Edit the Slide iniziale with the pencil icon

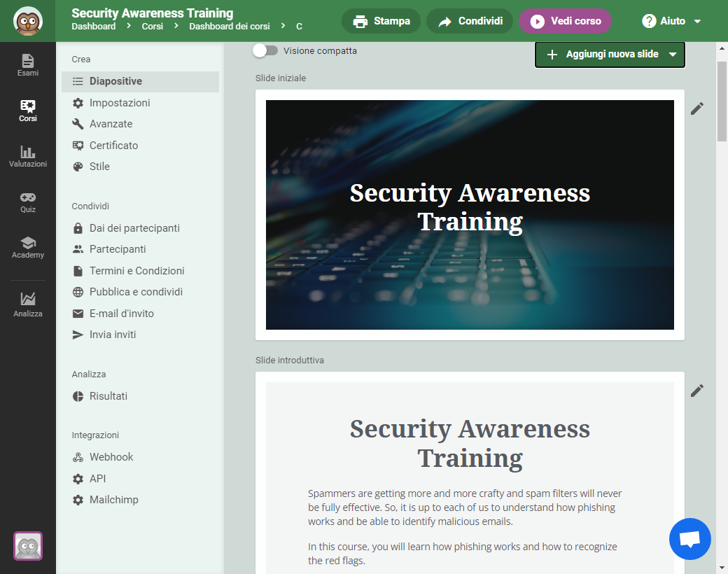coord(697,108)
